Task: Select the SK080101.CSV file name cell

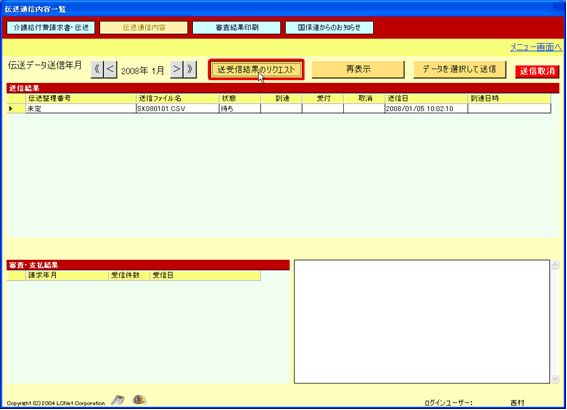Action: point(178,108)
